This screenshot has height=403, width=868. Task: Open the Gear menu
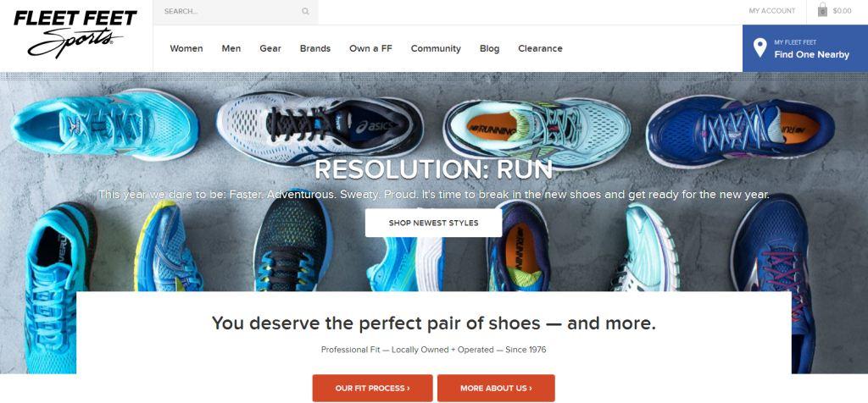click(270, 48)
